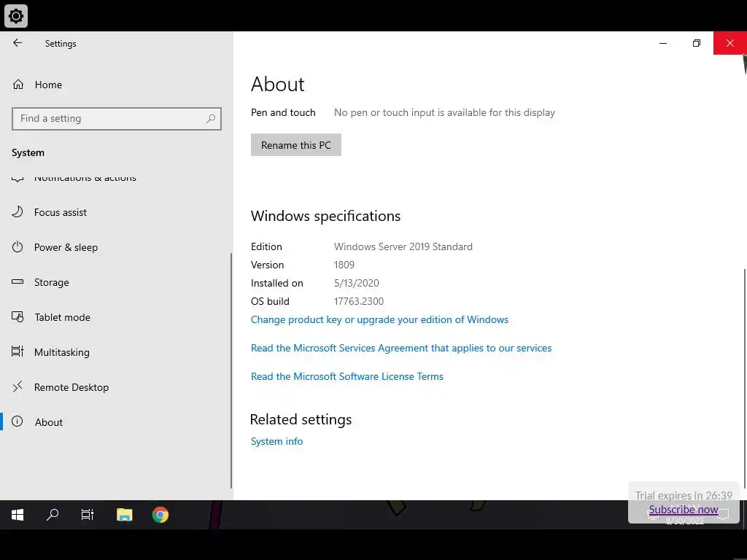The width and height of the screenshot is (747, 560).
Task: Launch Google Chrome from the taskbar
Action: pyautogui.click(x=160, y=515)
